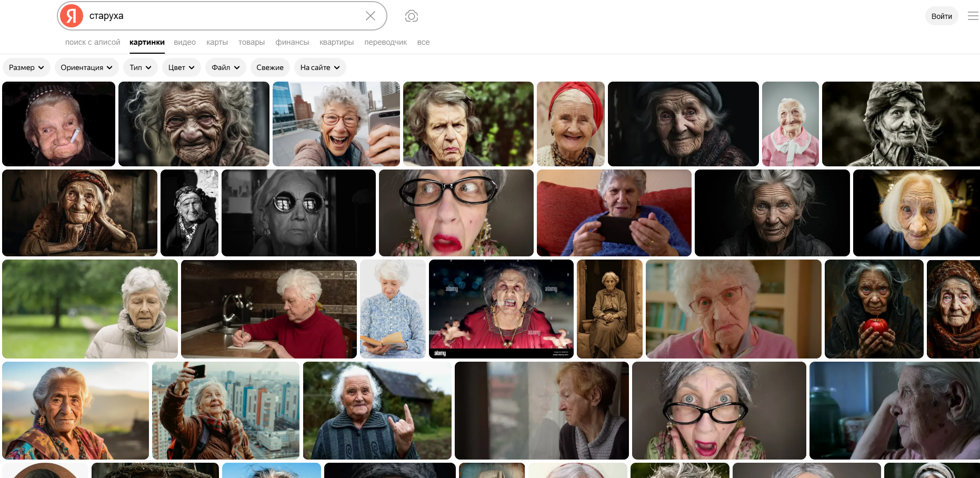The width and height of the screenshot is (980, 478).
Task: Open the На сайте dropdown
Action: 319,67
